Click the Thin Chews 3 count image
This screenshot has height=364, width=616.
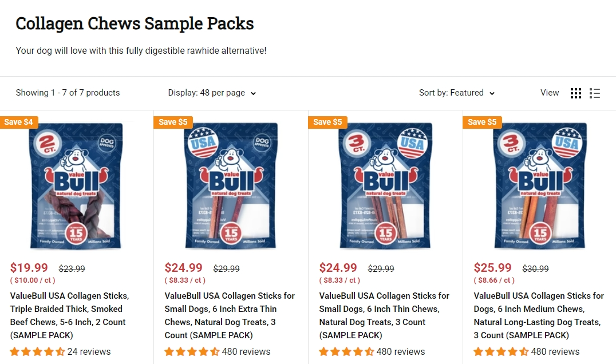386,186
